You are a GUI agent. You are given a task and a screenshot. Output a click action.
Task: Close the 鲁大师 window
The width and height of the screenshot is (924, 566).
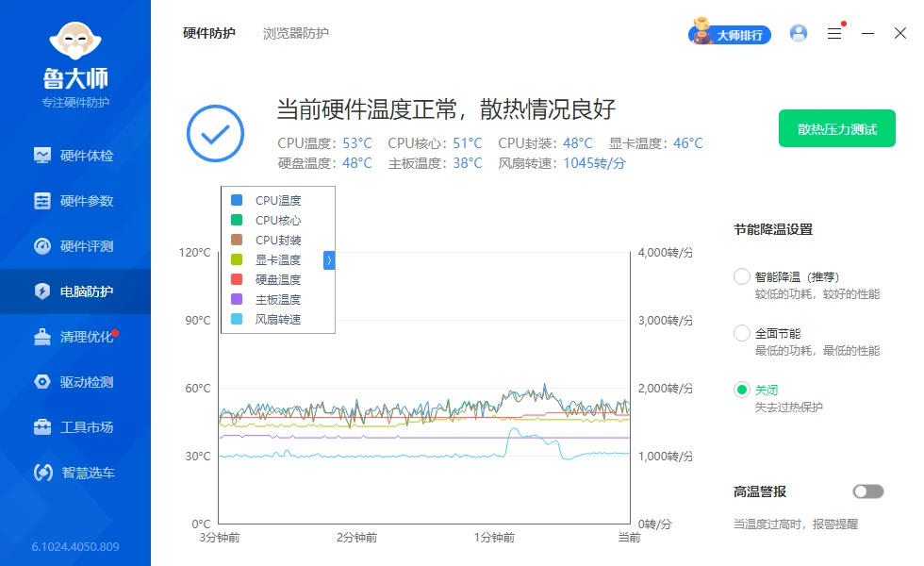tap(899, 33)
